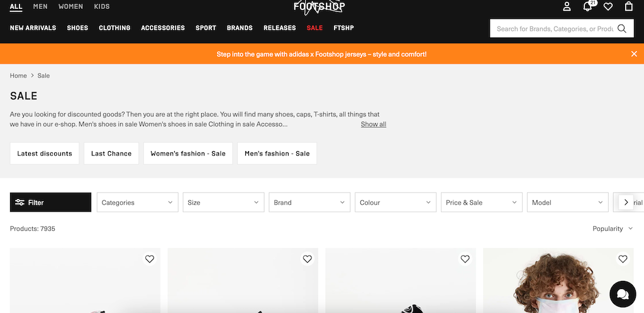Open BRANDS menu

240,28
